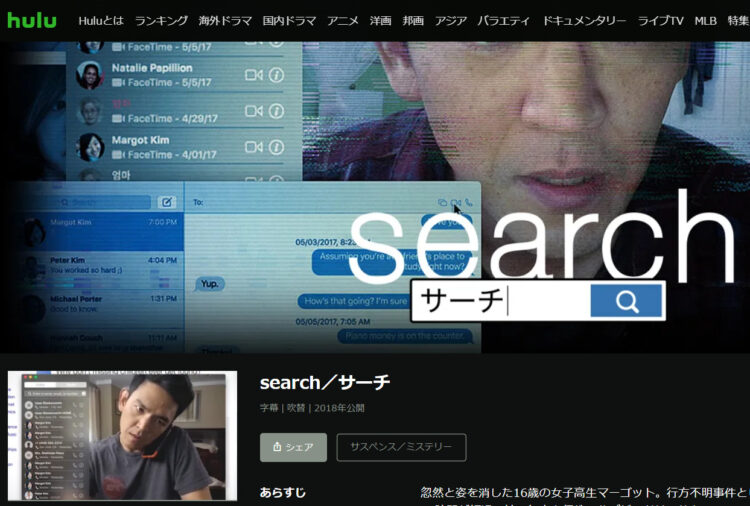Browse the ドキュメンタリー category
Screen dimensions: 750x506
(584, 21)
